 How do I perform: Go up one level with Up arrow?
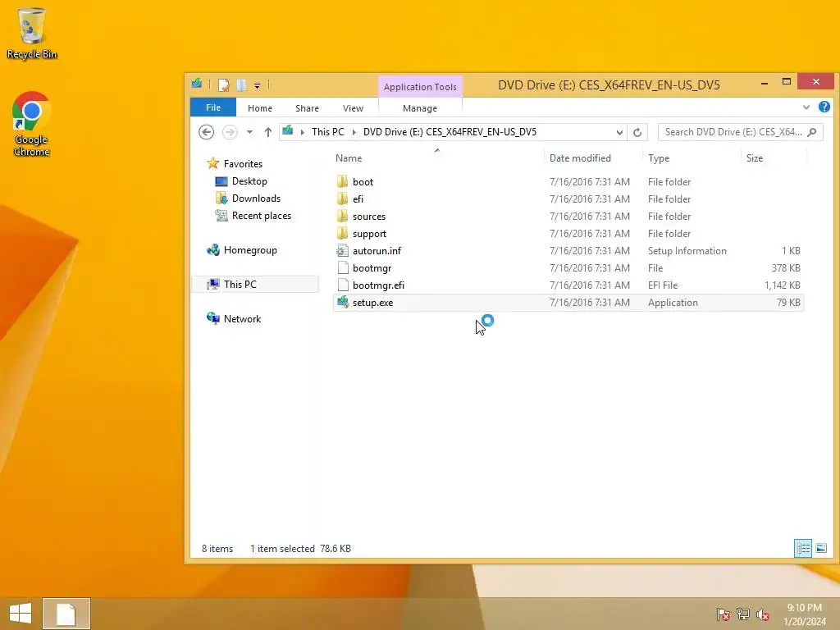coord(268,132)
